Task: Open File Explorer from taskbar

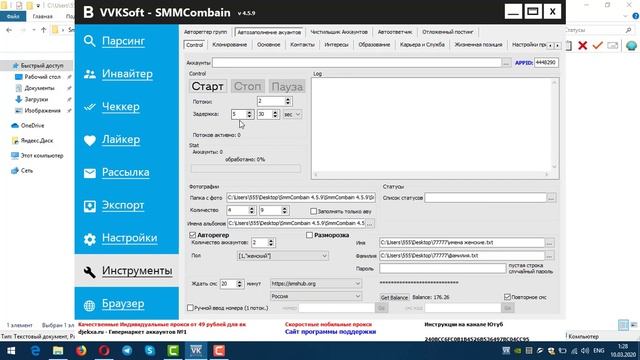Action: pyautogui.click(x=58, y=351)
